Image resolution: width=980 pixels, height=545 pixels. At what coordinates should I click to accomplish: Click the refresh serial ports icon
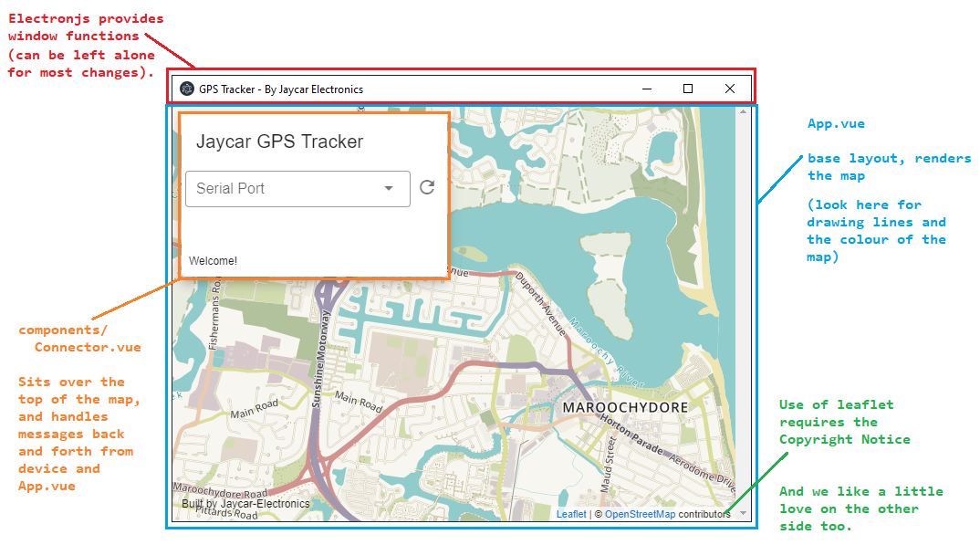(x=427, y=187)
